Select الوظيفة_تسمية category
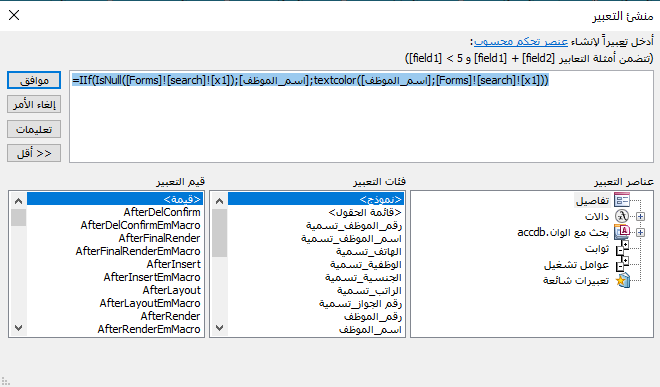660x387 pixels. pos(316,264)
